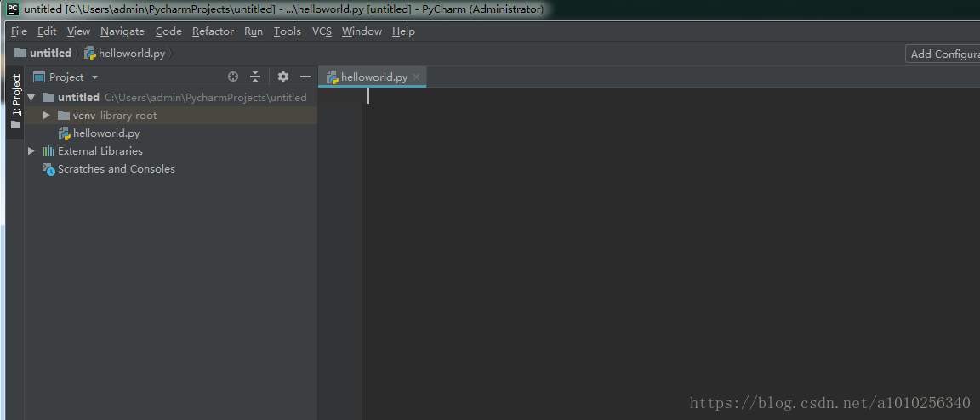Open the Refactor menu

click(x=213, y=31)
